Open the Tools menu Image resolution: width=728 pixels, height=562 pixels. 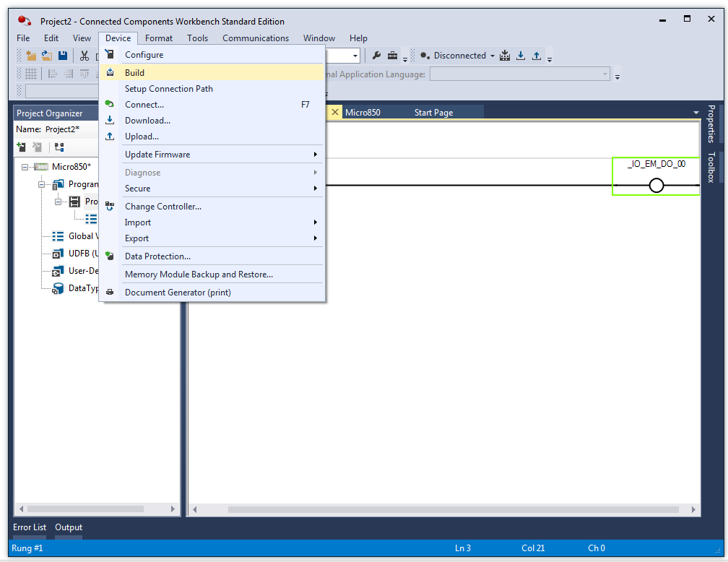pyautogui.click(x=197, y=38)
